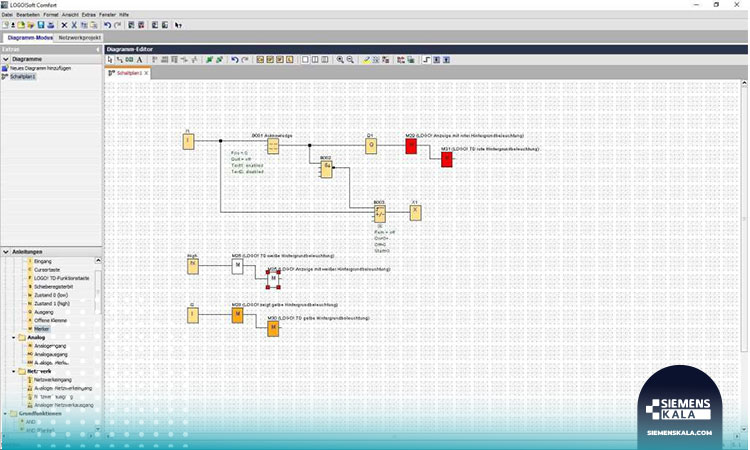
Task: Select Offene Klemme tree item
Action: coord(50,321)
